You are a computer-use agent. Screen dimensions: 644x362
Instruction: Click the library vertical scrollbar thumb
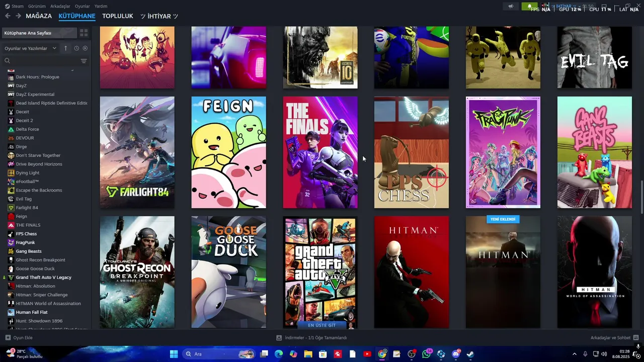coord(641,197)
